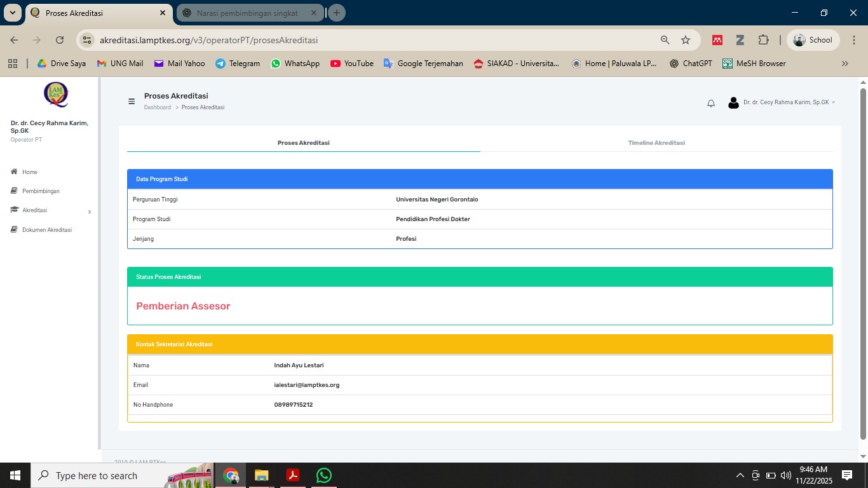This screenshot has width=868, height=488.
Task: Click the red Mendeley extension icon
Action: (717, 39)
